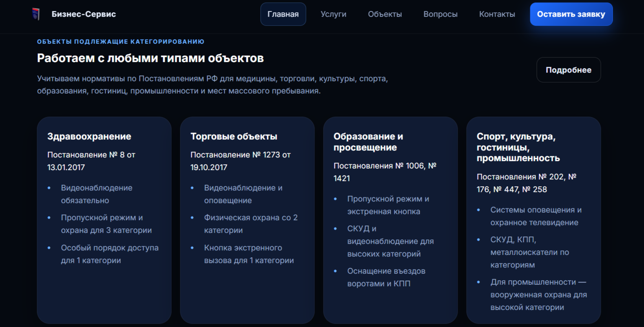Click the Видеонаблюдение и оповещение list item

(243, 194)
